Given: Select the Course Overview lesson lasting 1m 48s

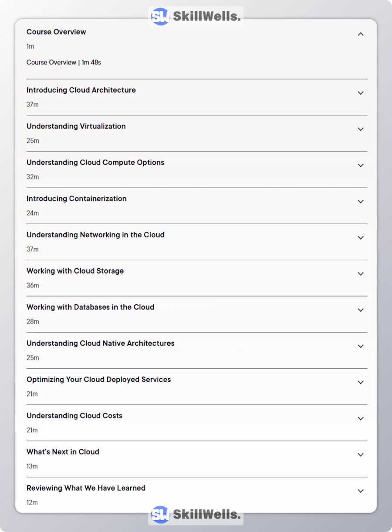Looking at the screenshot, I should click(x=64, y=62).
